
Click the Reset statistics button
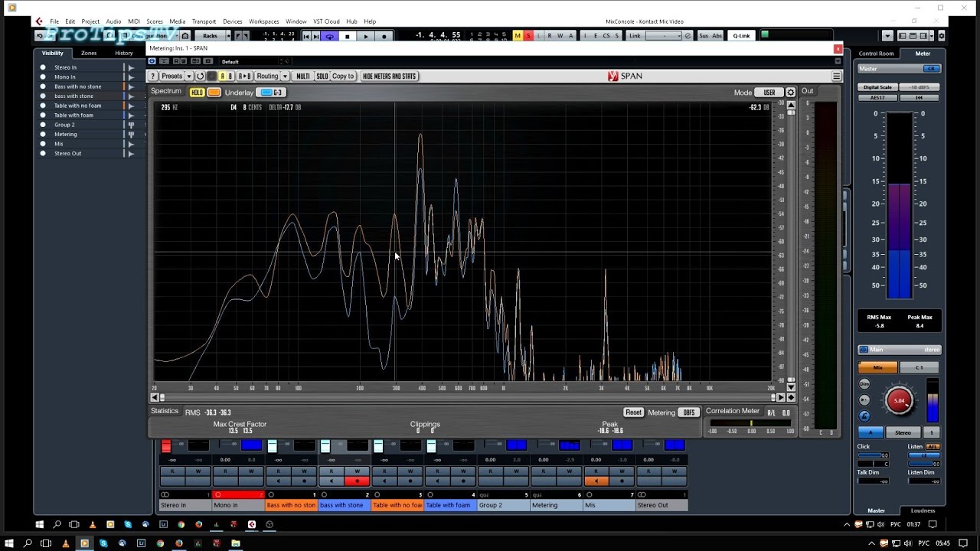tap(633, 412)
